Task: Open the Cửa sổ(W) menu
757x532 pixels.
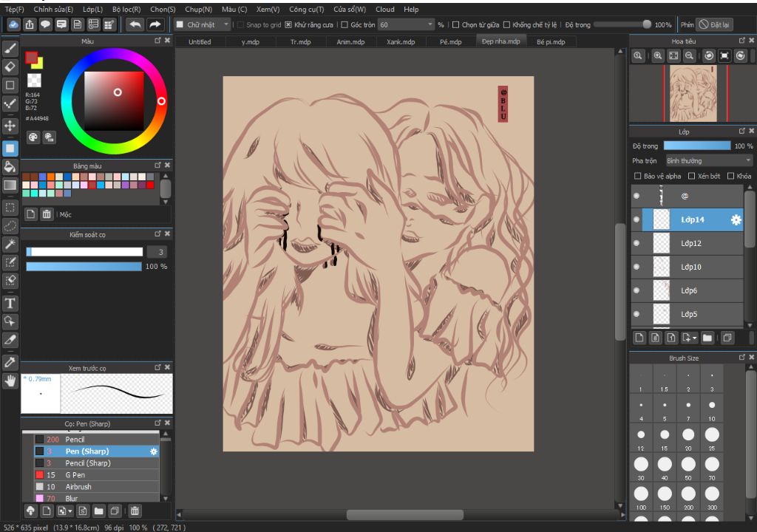Action: tap(350, 9)
